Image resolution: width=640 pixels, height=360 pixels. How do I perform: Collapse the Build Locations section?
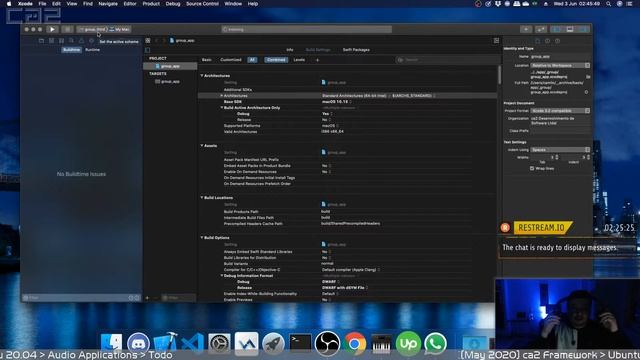[x=202, y=198]
